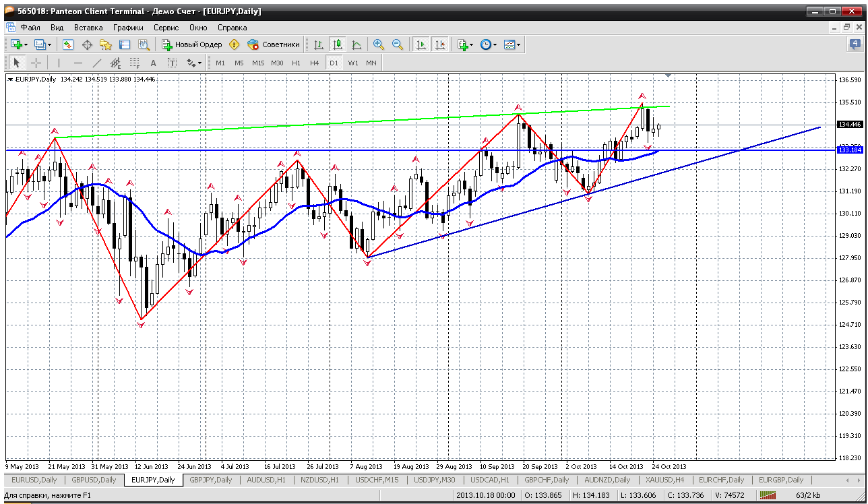Switch to W1 timeframe
This screenshot has height=504, width=868.
(x=352, y=63)
